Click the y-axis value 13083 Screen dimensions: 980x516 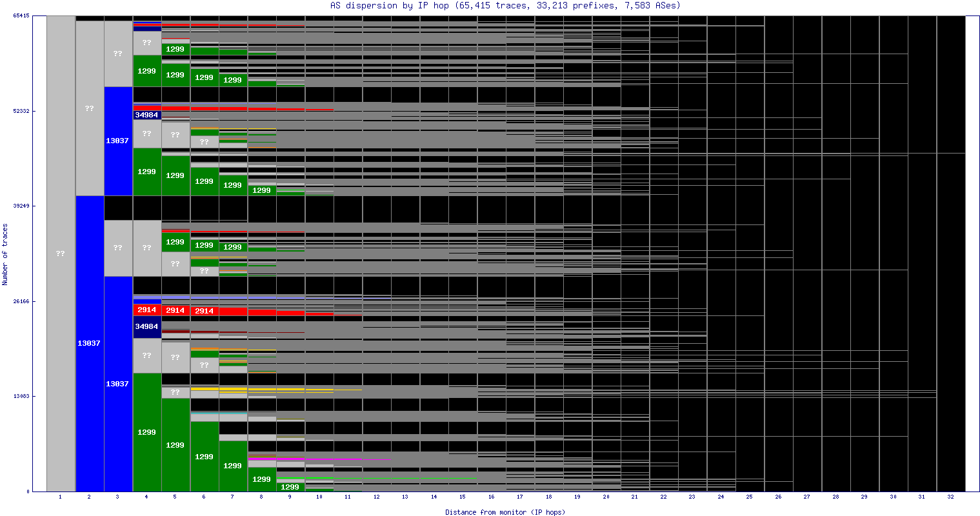click(21, 396)
